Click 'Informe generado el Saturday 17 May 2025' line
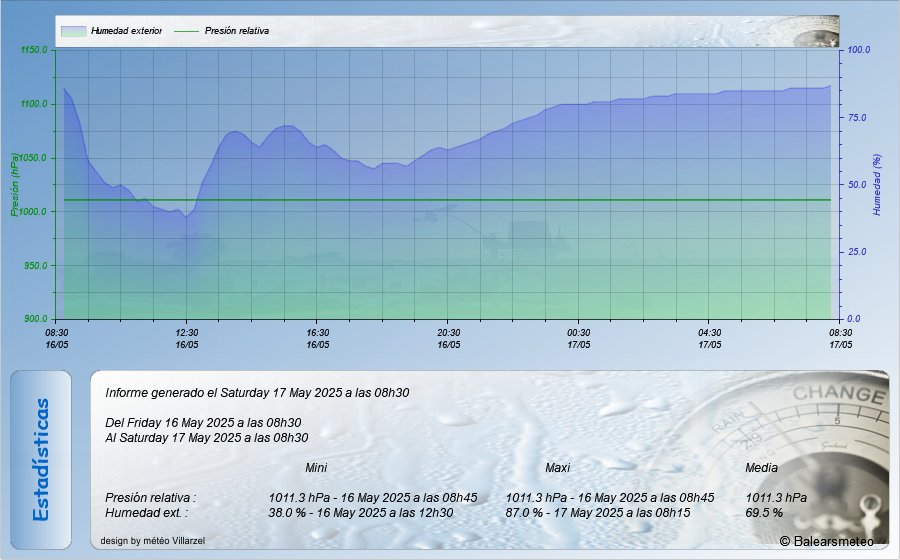The width and height of the screenshot is (900, 560). point(257,393)
